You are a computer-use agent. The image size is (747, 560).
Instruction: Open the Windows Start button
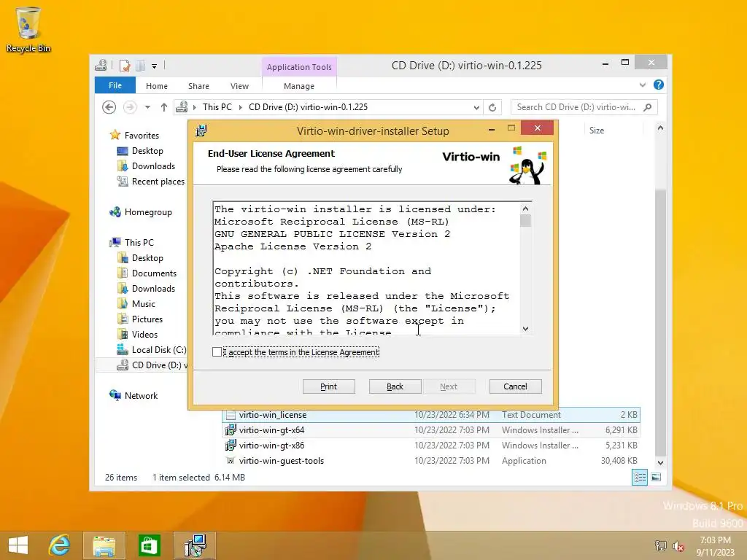click(18, 545)
